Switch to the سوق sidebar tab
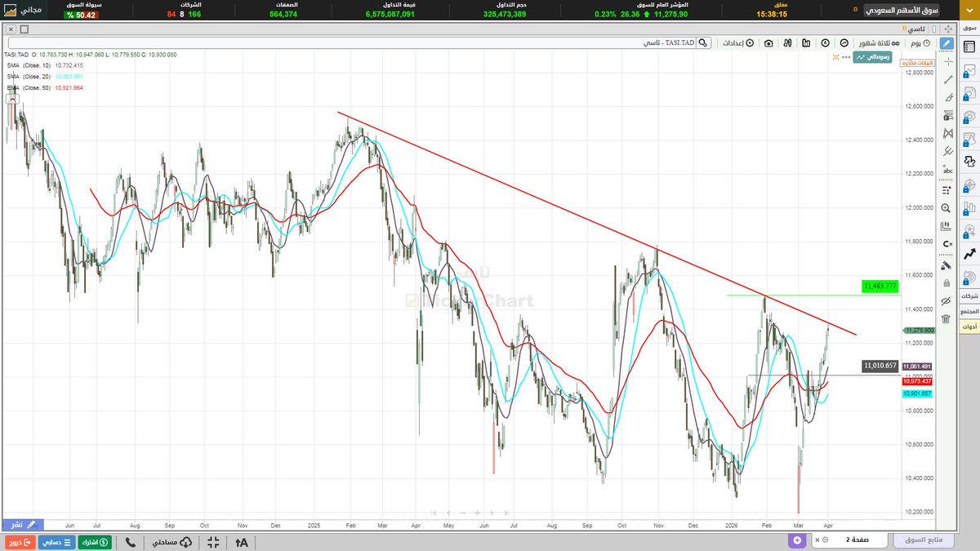 [x=969, y=28]
